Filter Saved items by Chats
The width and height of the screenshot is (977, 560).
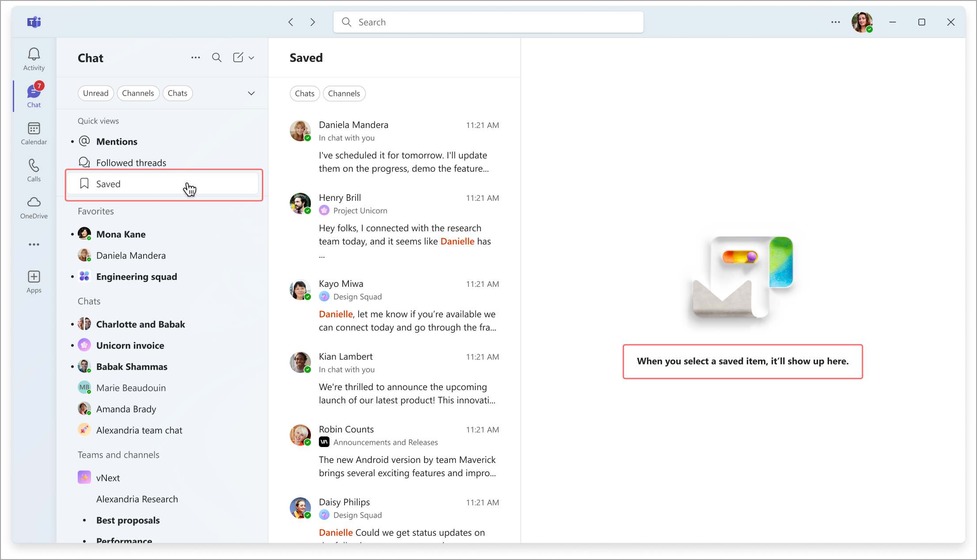[x=305, y=94]
